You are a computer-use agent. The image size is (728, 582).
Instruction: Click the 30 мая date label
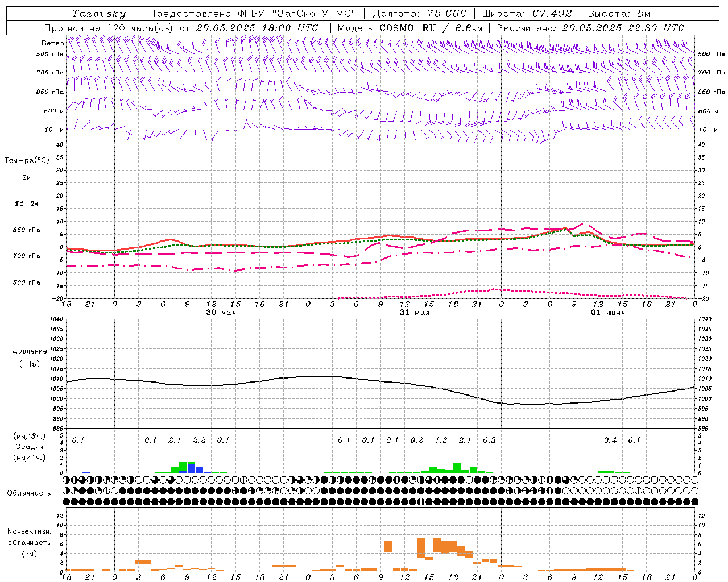click(221, 313)
